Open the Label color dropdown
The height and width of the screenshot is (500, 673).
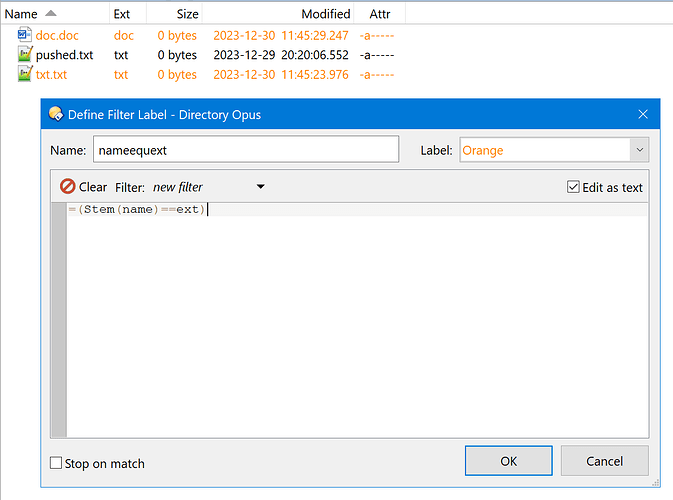coord(639,150)
